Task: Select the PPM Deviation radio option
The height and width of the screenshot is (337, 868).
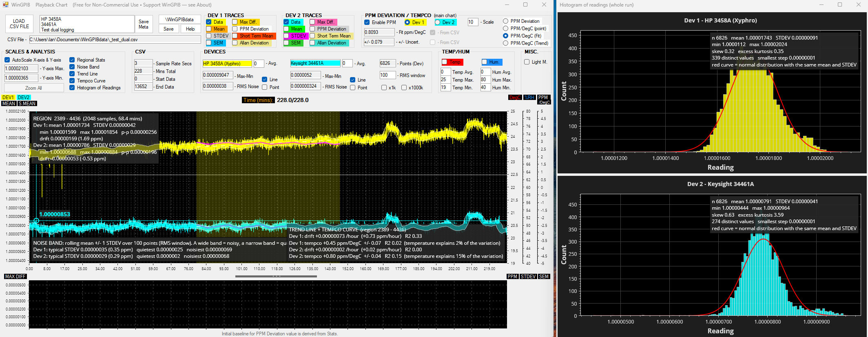Action: click(505, 21)
